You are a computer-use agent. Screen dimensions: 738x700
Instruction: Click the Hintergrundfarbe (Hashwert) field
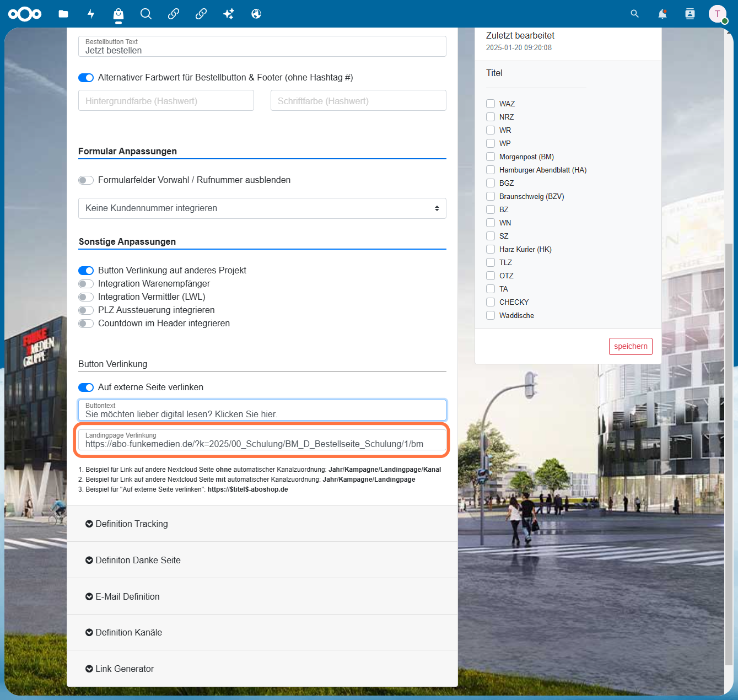[166, 100]
